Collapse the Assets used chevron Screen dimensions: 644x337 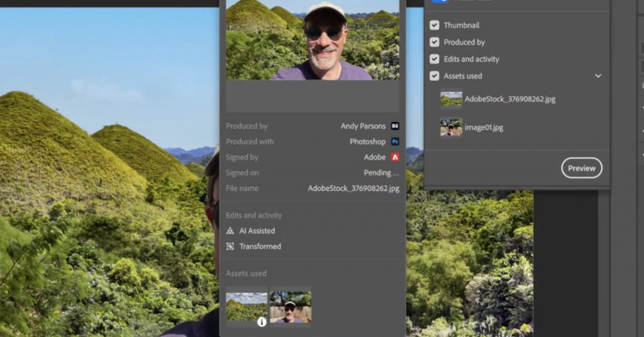coord(598,76)
